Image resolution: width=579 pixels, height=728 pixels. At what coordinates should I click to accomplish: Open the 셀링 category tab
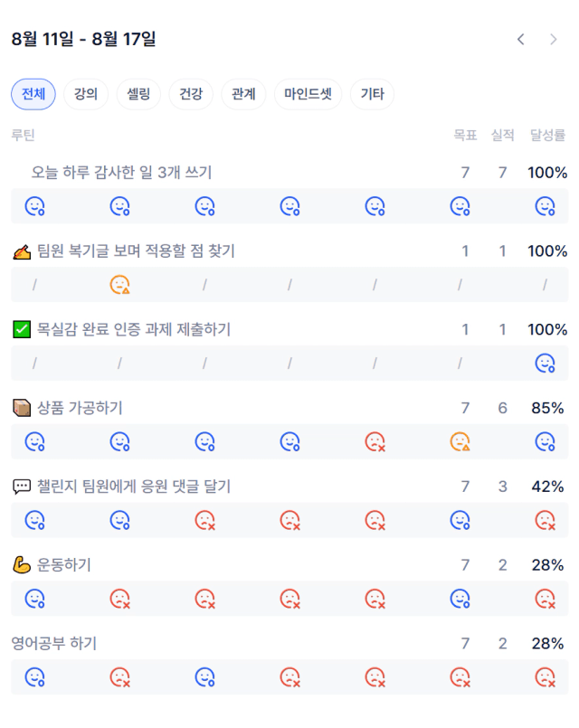coord(138,94)
